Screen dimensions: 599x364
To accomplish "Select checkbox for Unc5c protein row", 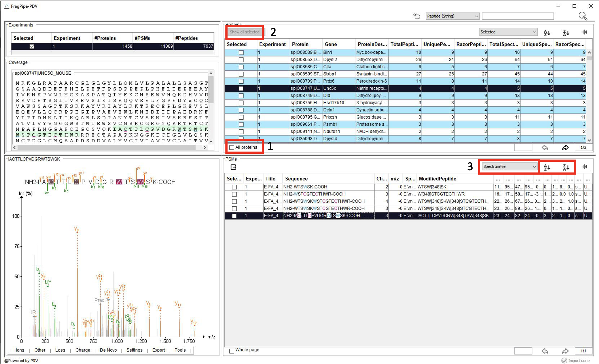I will tap(241, 88).
